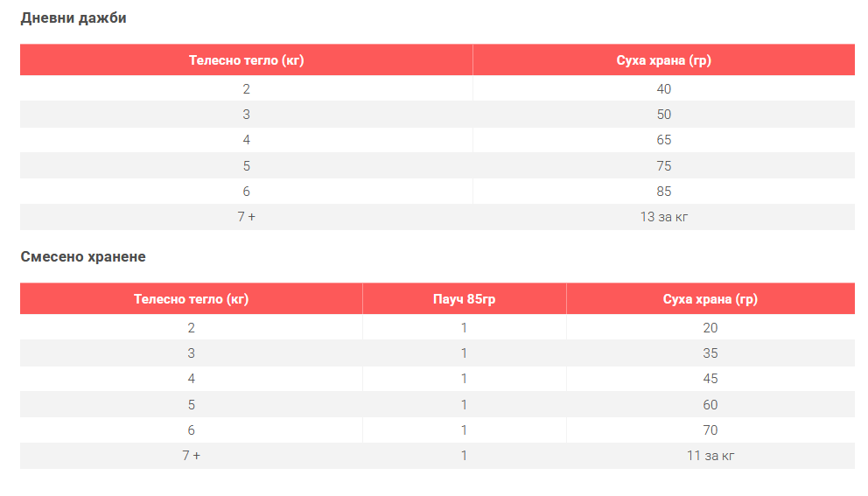Image resolution: width=868 pixels, height=496 pixels.
Task: Select the cell with value 20
Action: tap(710, 328)
